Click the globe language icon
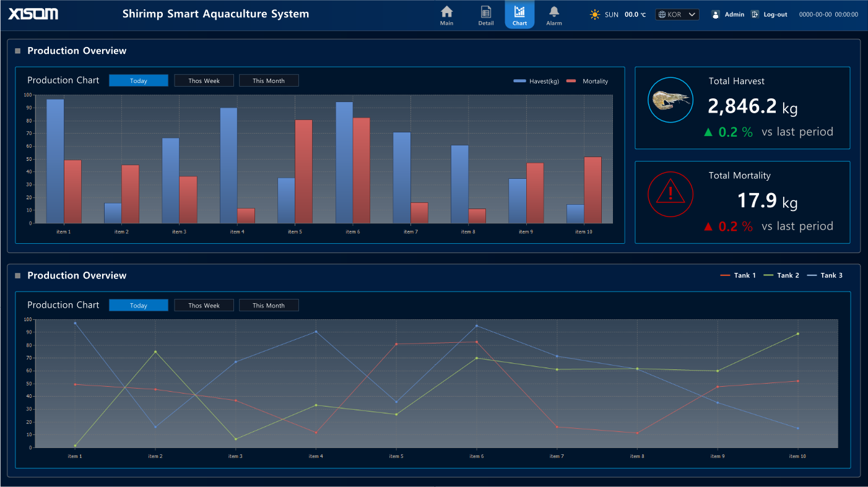Image resolution: width=868 pixels, height=487 pixels. point(662,14)
